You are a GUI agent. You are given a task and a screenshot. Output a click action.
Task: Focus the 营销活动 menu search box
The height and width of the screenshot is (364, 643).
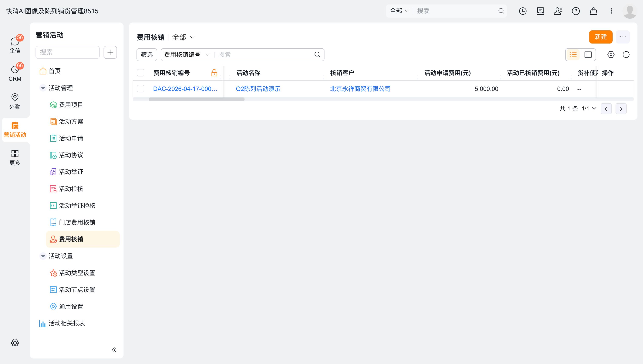click(x=68, y=52)
